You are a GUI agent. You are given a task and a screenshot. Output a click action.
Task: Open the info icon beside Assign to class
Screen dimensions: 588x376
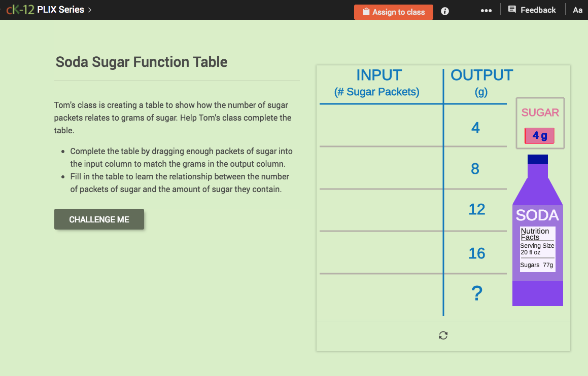coord(444,11)
